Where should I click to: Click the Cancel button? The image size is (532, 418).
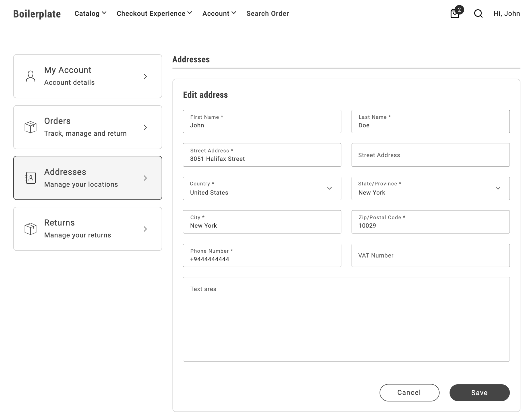409,392
